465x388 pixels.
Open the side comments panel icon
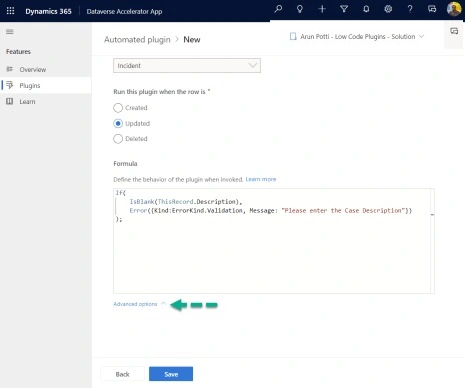[x=454, y=31]
